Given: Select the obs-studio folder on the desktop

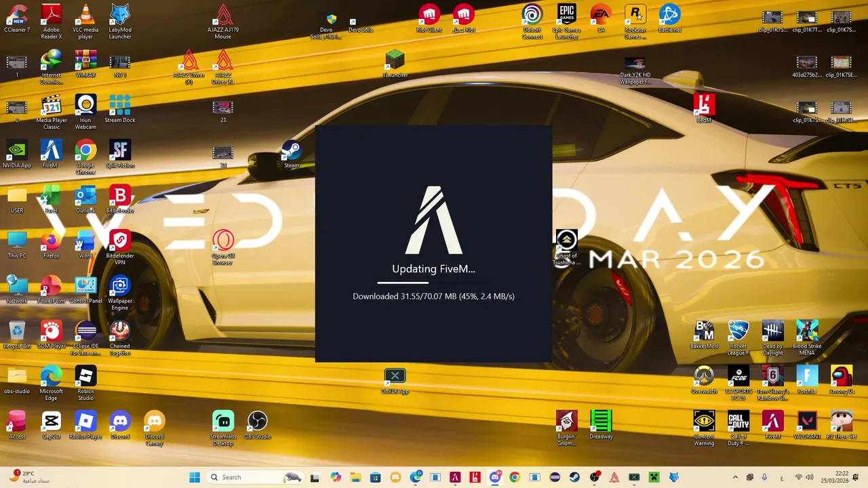Looking at the screenshot, I should pyautogui.click(x=17, y=381).
